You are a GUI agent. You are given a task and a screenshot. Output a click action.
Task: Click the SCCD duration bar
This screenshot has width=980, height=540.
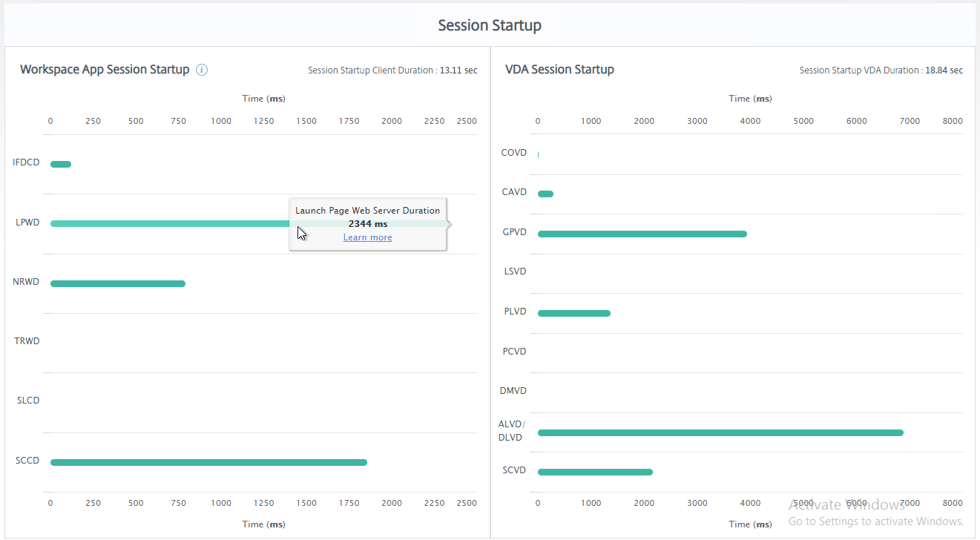point(208,462)
